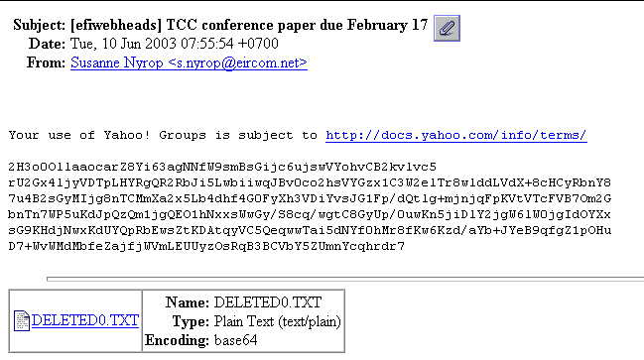This screenshot has width=644, height=360.
Task: Click the document icon beside DELETED0.TXT
Action: [22, 320]
